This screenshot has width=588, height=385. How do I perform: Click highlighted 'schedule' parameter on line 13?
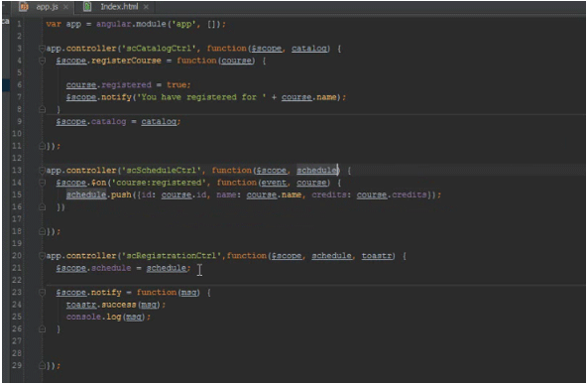click(316, 171)
